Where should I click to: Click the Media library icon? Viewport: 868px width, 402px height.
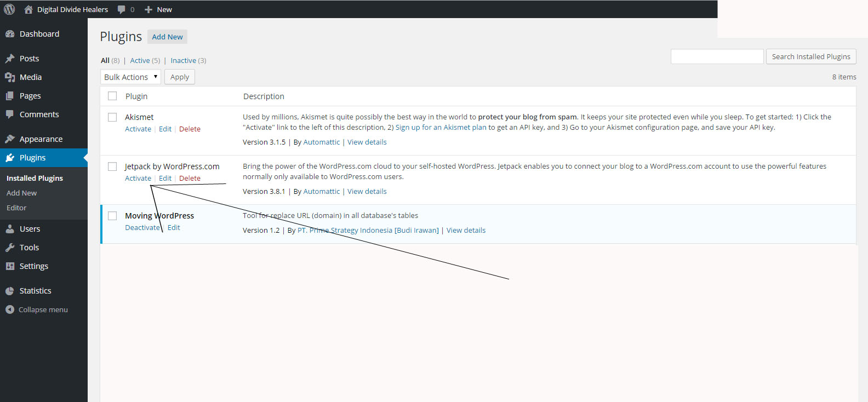click(x=10, y=77)
